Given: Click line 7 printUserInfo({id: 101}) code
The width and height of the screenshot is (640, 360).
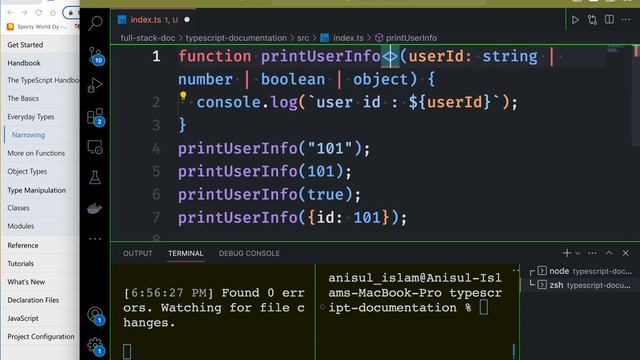Looking at the screenshot, I should coord(293,218).
